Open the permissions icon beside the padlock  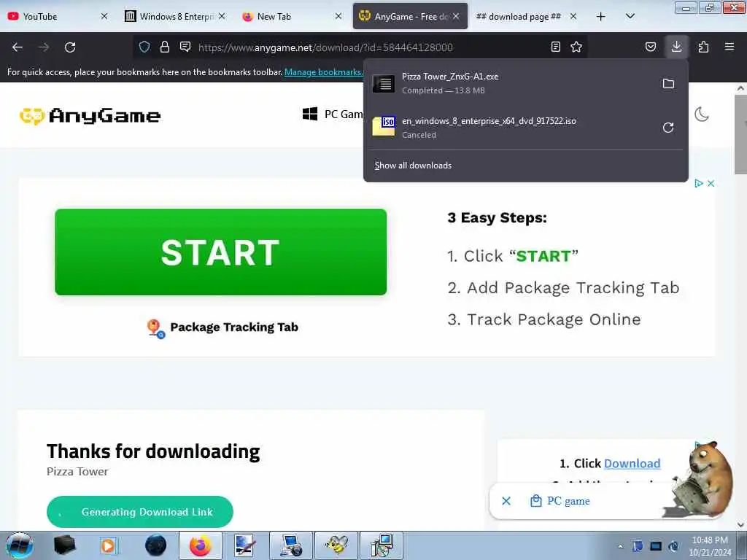(185, 47)
